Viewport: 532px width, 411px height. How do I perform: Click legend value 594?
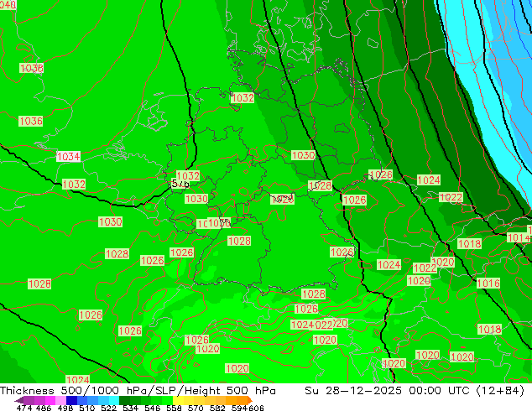pos(239,408)
